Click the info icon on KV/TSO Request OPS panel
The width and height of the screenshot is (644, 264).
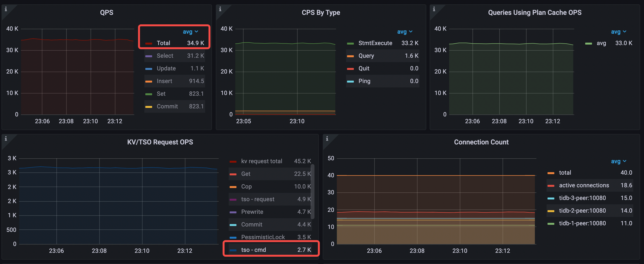coord(6,138)
